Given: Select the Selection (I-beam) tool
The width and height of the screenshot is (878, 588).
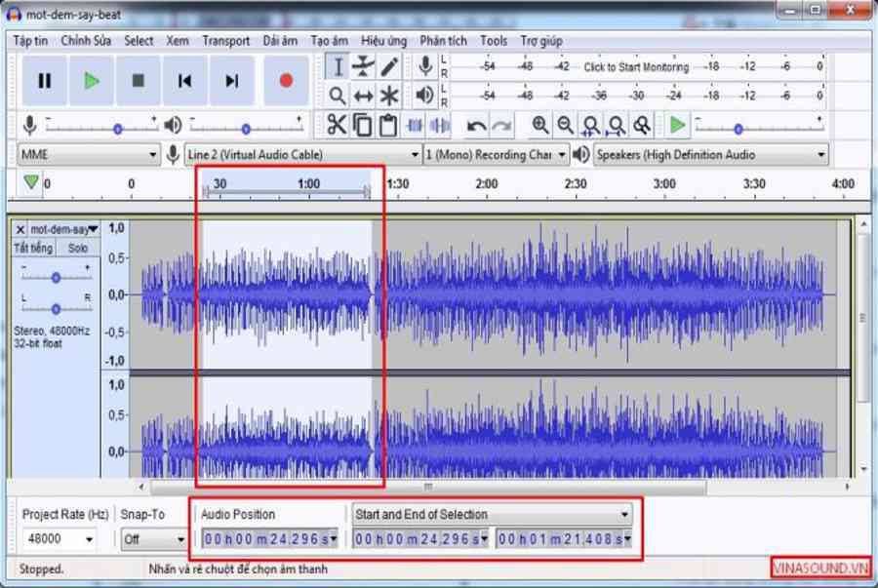Looking at the screenshot, I should point(338,66).
